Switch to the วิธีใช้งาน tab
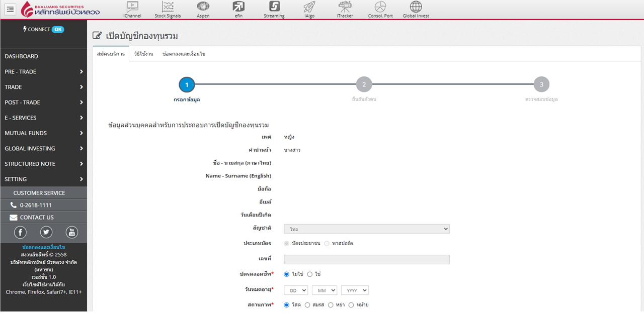Viewport: 644px width, 315px height. pyautogui.click(x=143, y=54)
